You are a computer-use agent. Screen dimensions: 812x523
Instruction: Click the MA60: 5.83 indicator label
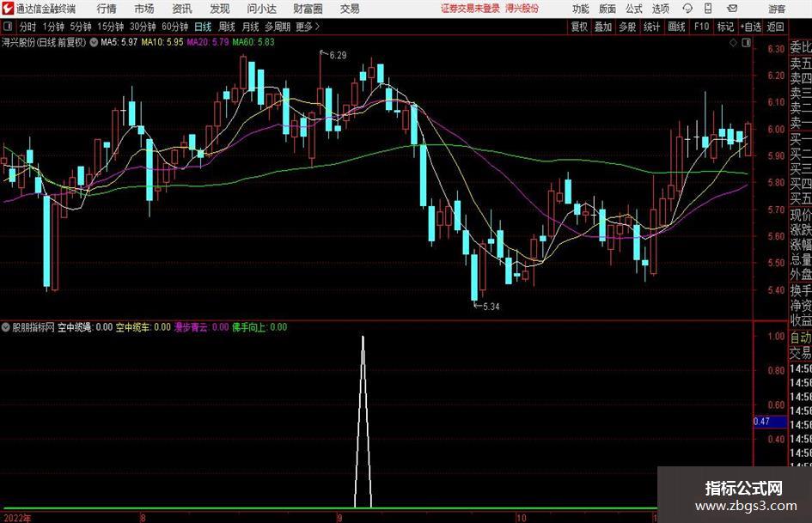point(253,42)
